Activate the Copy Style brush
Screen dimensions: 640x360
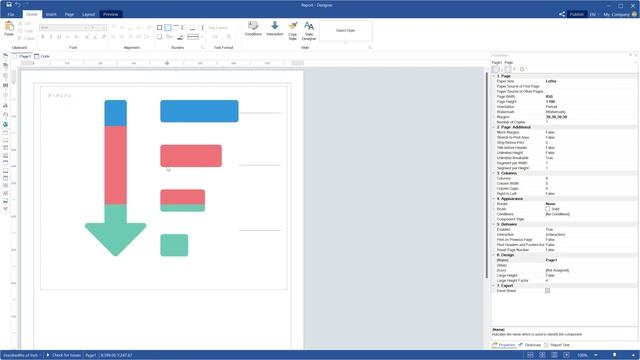point(293,31)
